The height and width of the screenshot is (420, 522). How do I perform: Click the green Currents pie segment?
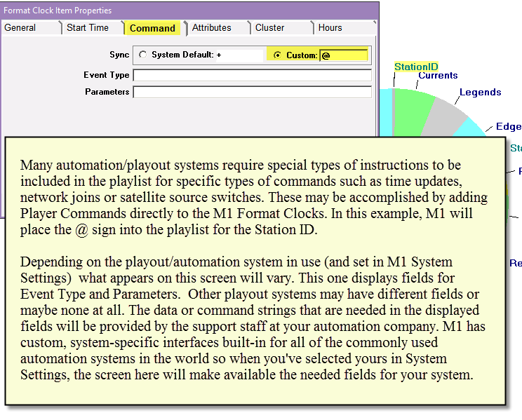(410, 113)
